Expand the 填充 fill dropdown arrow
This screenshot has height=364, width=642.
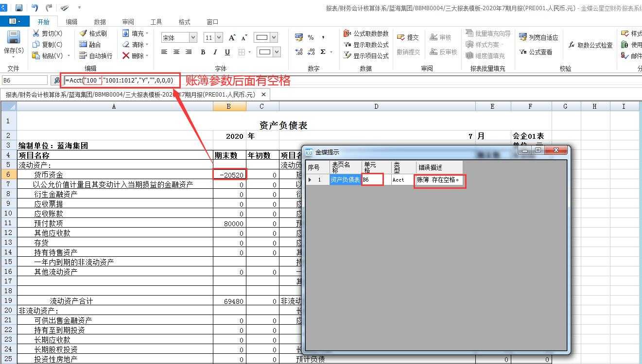[x=147, y=33]
